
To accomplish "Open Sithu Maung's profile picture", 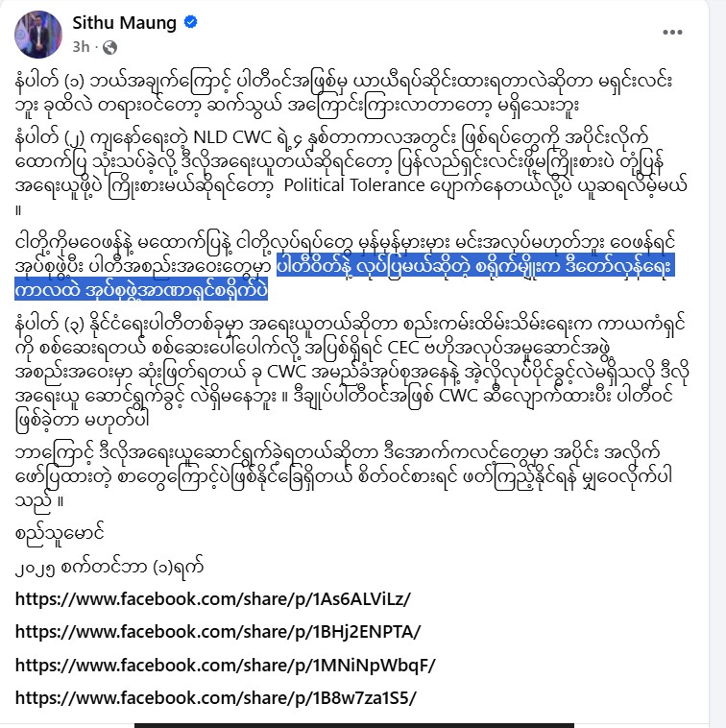I will click(x=38, y=35).
